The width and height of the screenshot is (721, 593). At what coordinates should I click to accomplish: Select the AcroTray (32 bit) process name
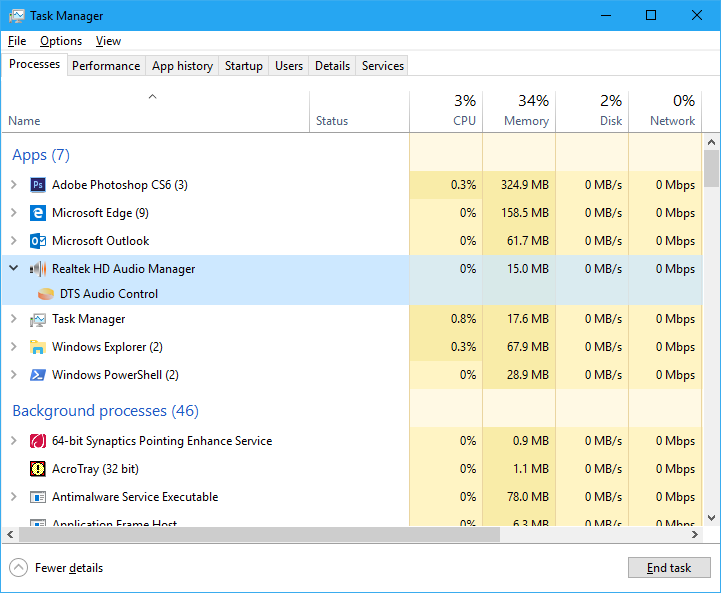tap(95, 469)
